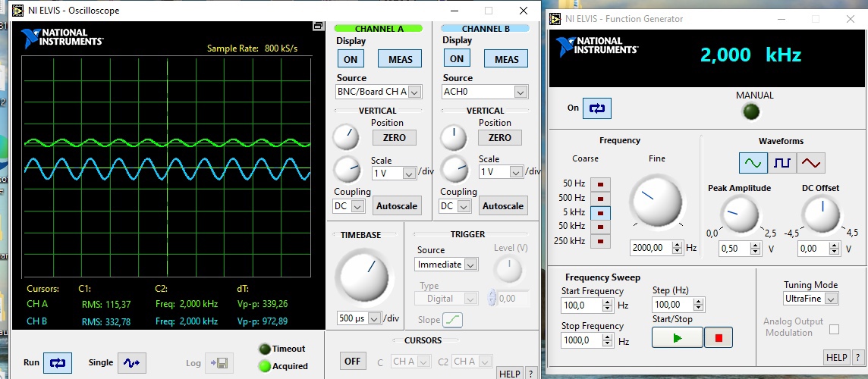Viewport: 868px width, 379px height.
Task: Click the TIMEBASE knob
Action: [363, 277]
